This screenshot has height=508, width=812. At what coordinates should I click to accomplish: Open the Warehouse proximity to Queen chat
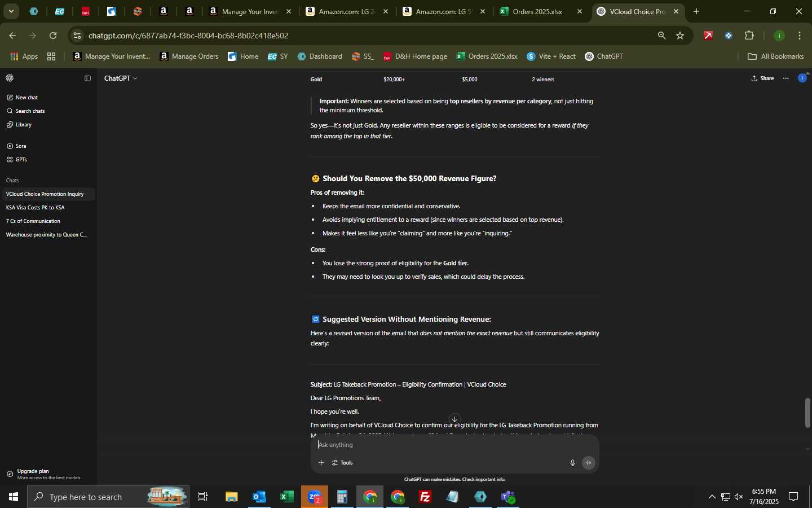point(48,235)
